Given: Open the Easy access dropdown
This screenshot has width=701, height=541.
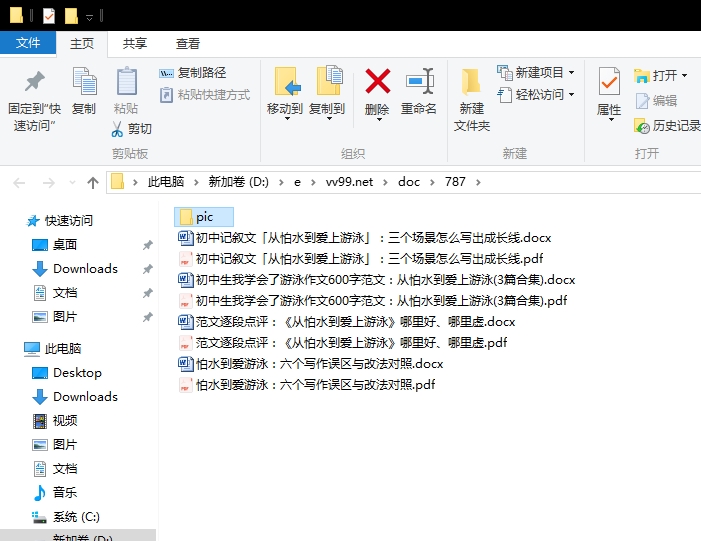Looking at the screenshot, I should [x=536, y=95].
